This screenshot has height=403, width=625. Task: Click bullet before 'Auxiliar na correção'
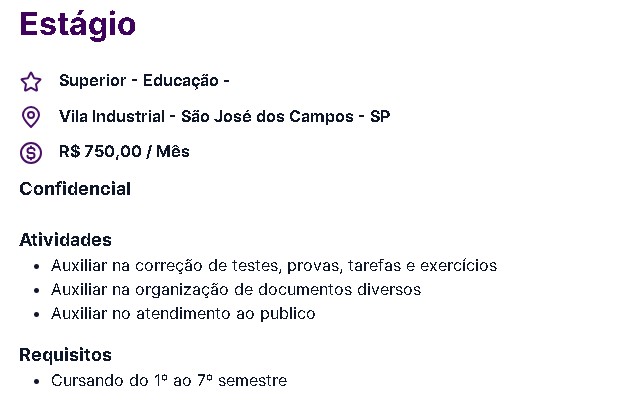click(37, 267)
